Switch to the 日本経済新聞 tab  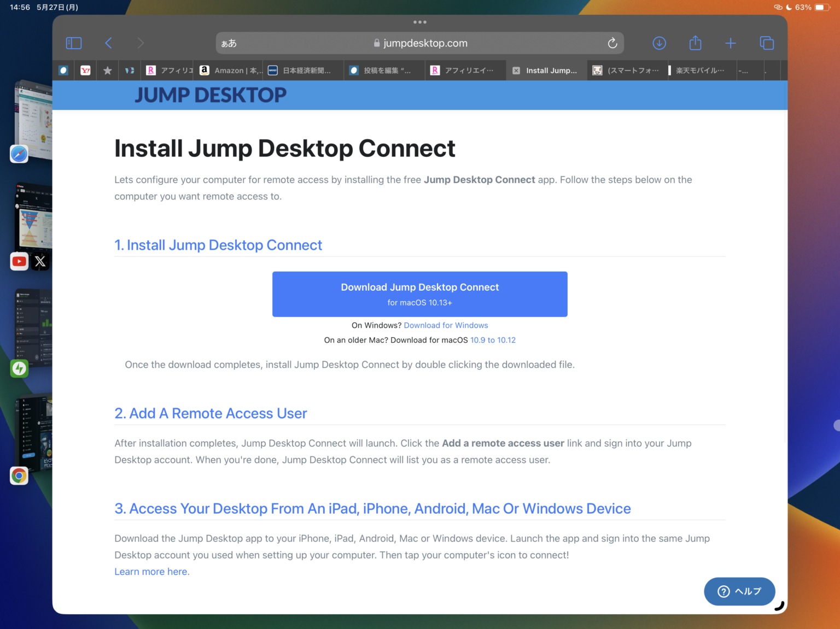tap(302, 70)
